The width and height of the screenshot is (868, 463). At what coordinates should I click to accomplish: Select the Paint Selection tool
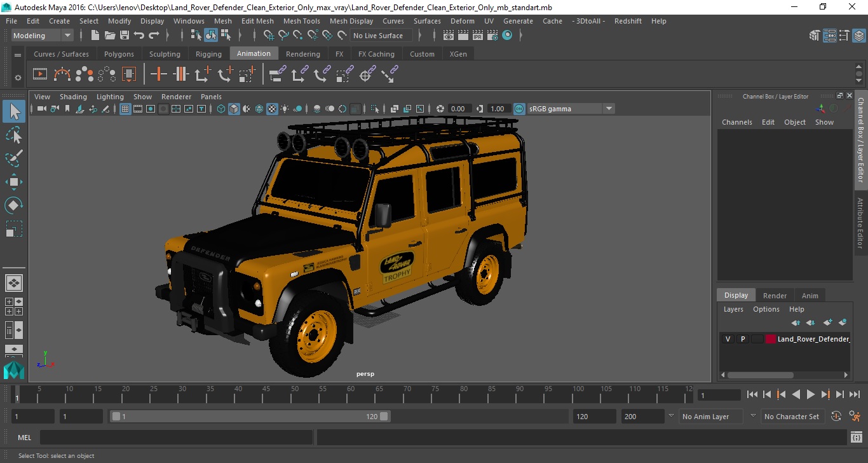[x=14, y=158]
